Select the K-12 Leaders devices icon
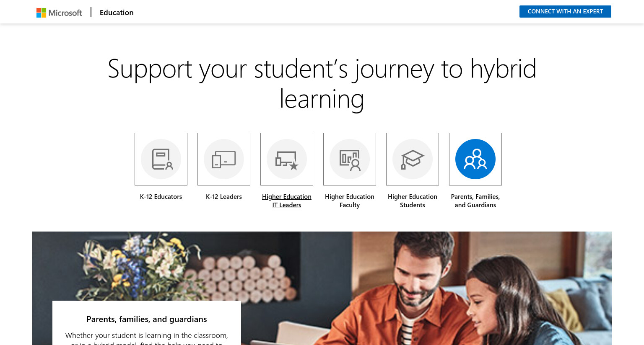 pyautogui.click(x=224, y=159)
